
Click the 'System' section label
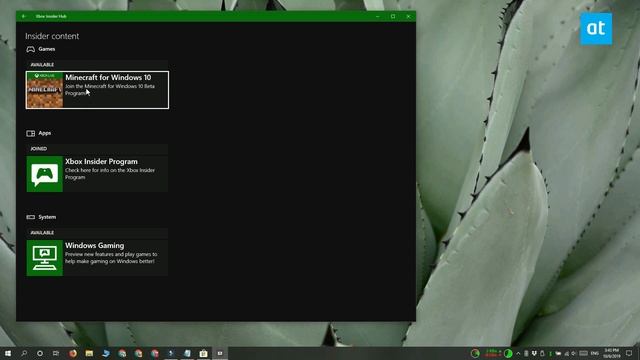47,217
